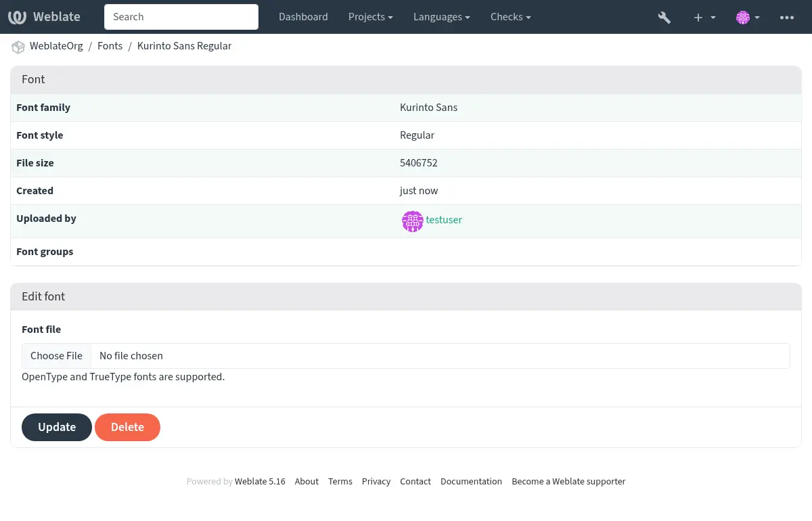Open the testuser profile link
Viewport: 812px width, 521px height.
pos(444,220)
